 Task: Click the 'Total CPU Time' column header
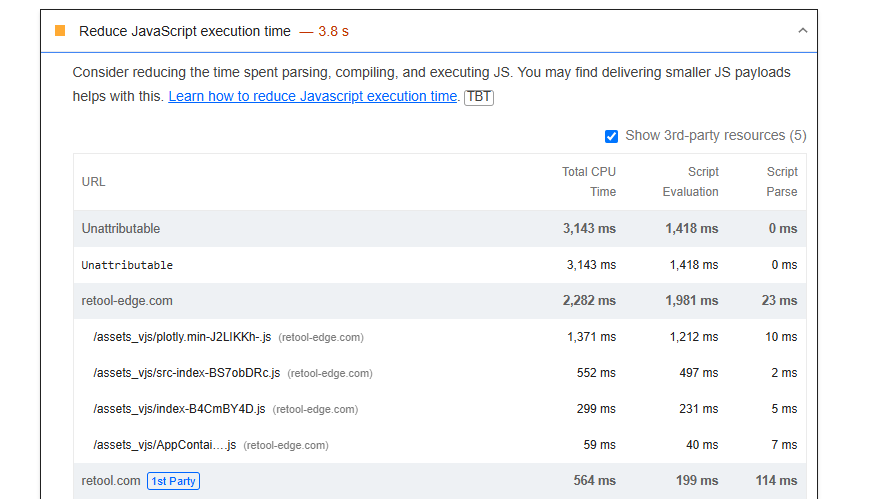point(588,182)
